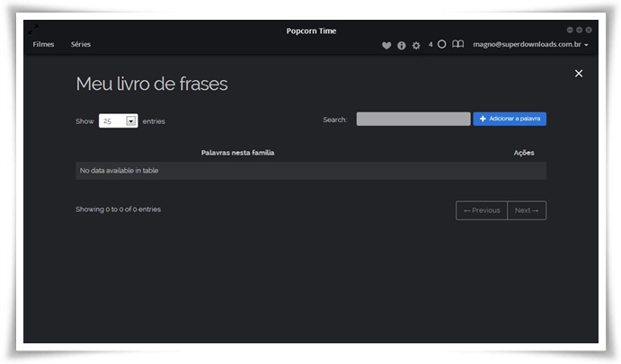Open the Show 25 entries dropdown

pyautogui.click(x=118, y=120)
